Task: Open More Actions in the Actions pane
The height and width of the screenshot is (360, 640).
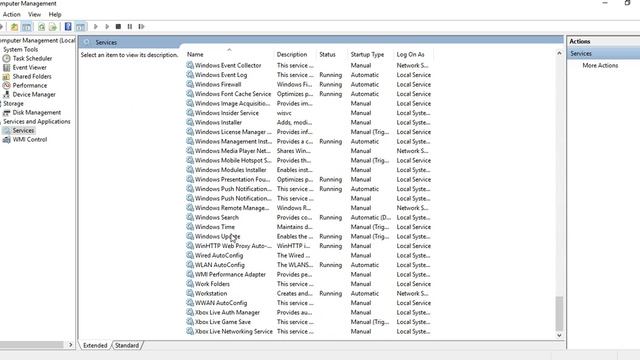Action: 600,65
